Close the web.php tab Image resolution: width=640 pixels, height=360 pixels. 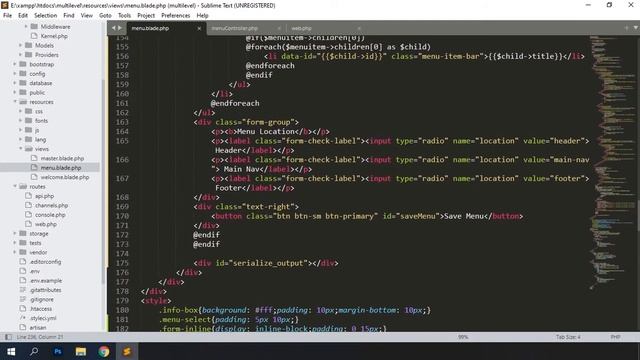(359, 29)
